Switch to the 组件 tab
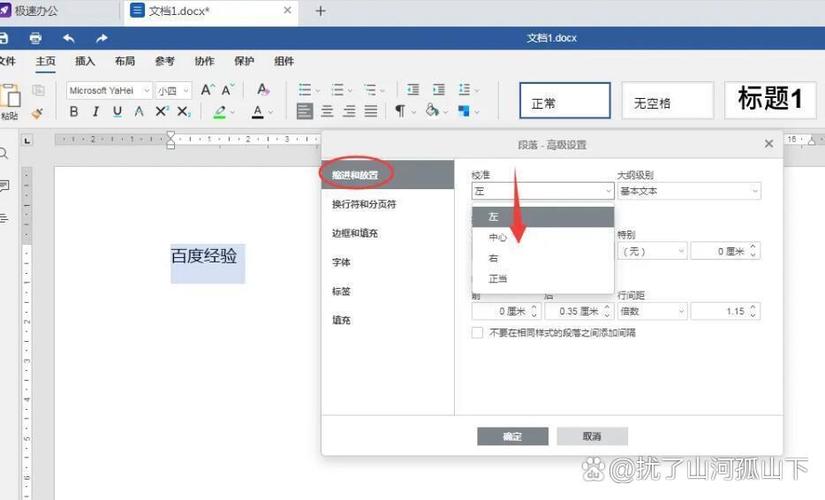Image resolution: width=825 pixels, height=500 pixels. click(284, 61)
